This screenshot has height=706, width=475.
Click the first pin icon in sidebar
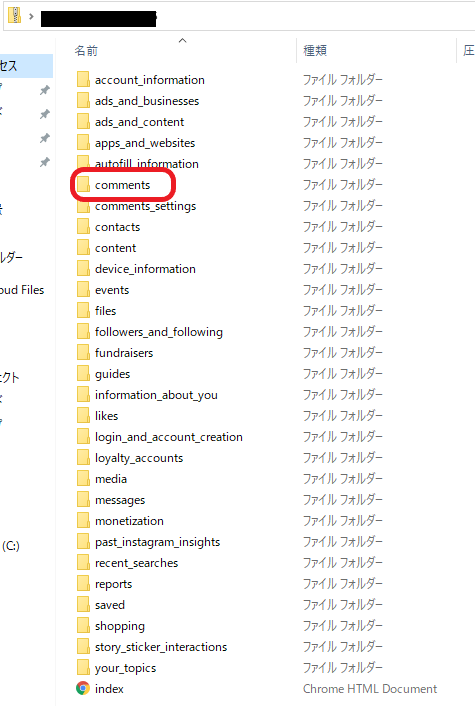45,90
